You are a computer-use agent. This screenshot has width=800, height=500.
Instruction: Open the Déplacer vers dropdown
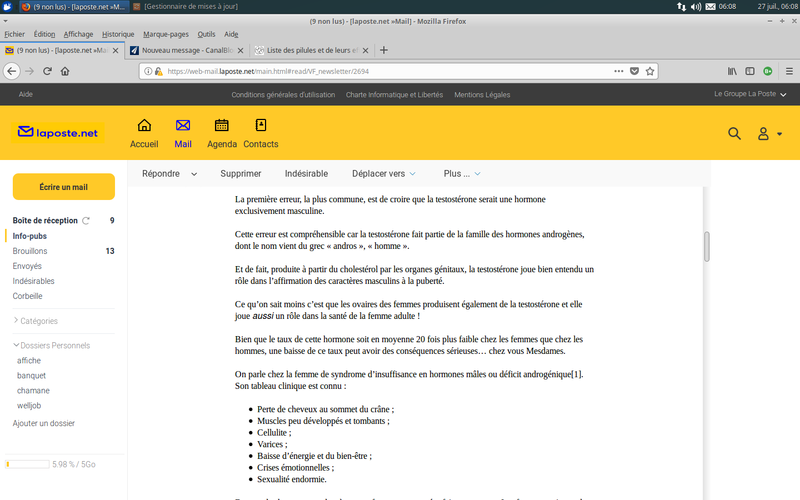(384, 174)
